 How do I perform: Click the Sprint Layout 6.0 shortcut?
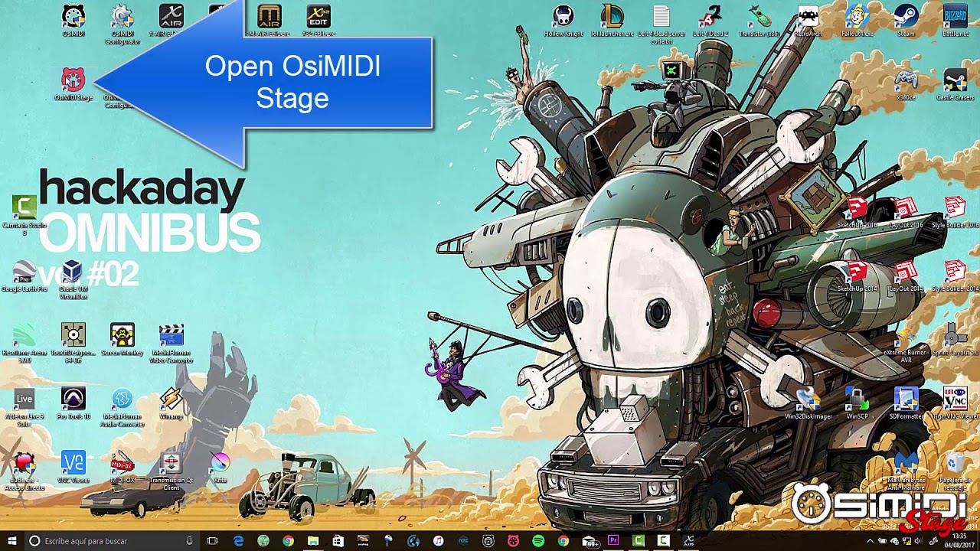(955, 340)
